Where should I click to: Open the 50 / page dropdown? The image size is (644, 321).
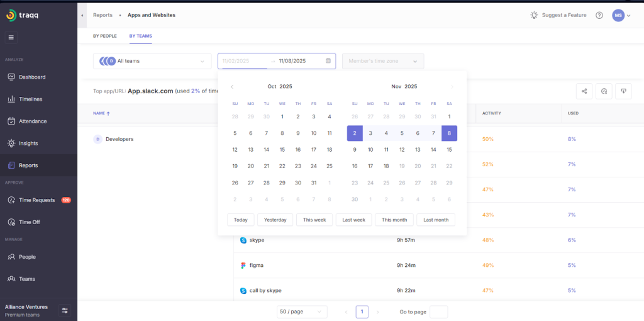(302, 312)
